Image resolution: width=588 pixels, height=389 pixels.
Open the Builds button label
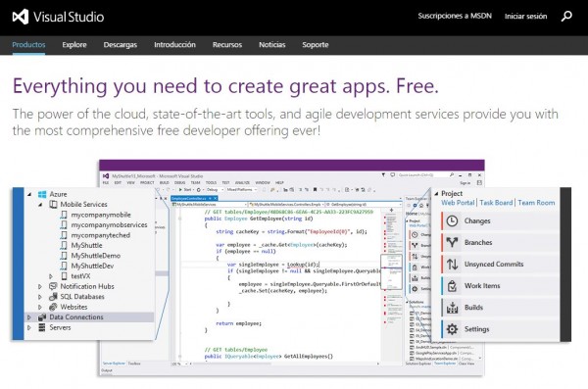coord(473,308)
